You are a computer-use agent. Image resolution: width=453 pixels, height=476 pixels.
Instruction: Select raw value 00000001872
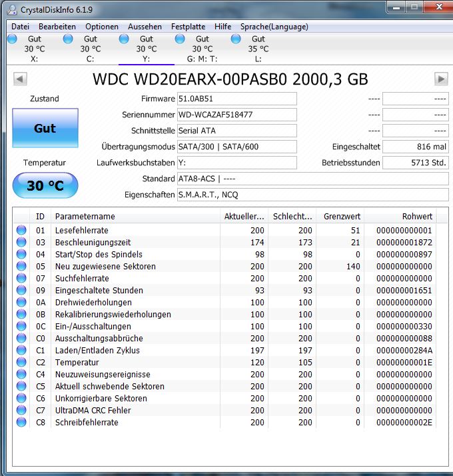pos(404,243)
